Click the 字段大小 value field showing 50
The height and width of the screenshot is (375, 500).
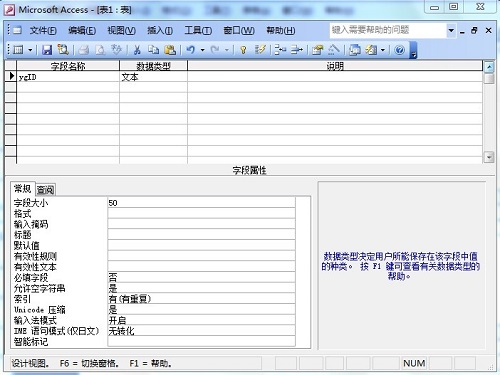click(201, 203)
